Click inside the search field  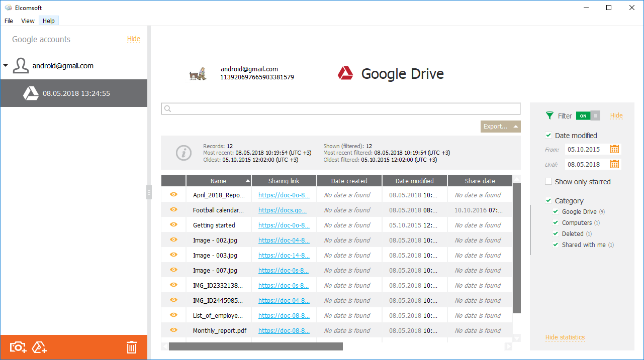click(x=340, y=108)
